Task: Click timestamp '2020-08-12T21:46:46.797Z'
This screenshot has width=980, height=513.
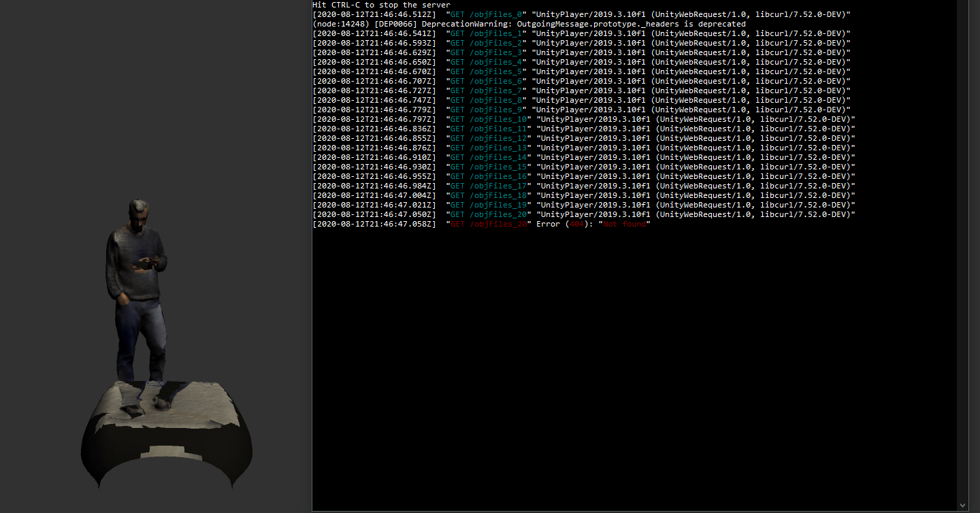Action: 374,119
